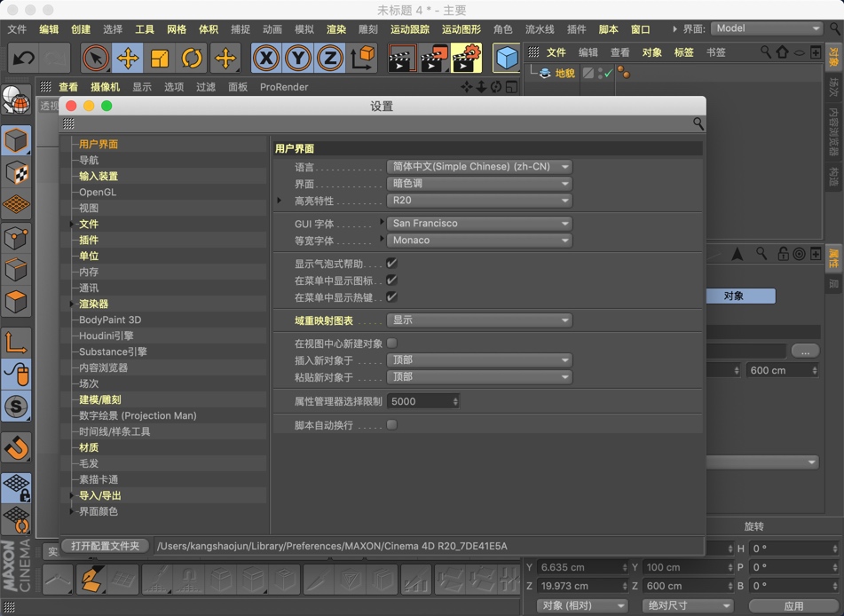844x616 pixels.
Task: Open the 界面 Model layout dropdown
Action: point(767,28)
